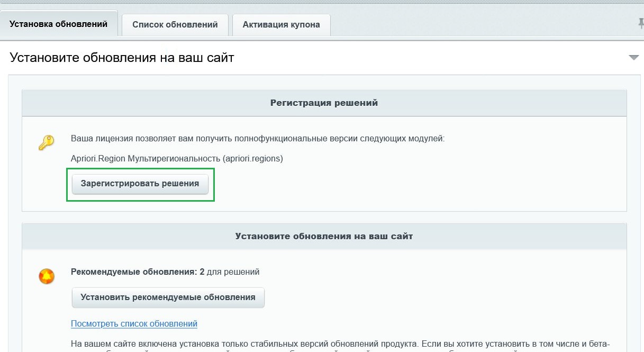Click the pin icon beside the tabs

[x=640, y=23]
